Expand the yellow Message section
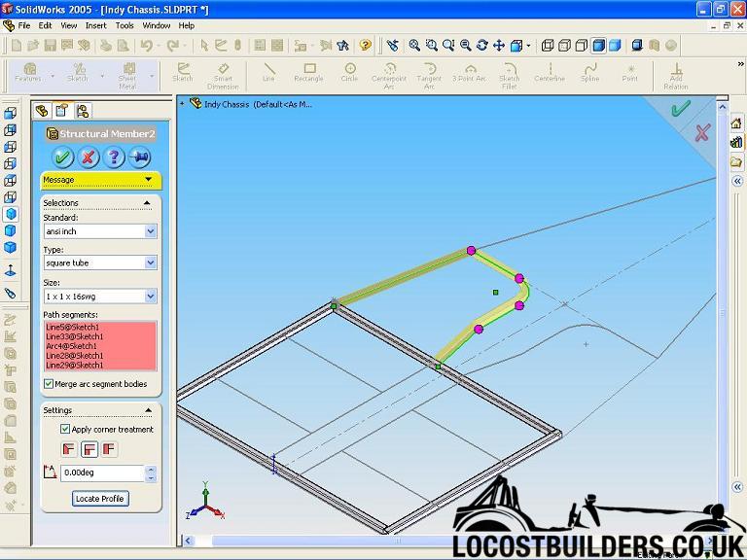 (148, 180)
